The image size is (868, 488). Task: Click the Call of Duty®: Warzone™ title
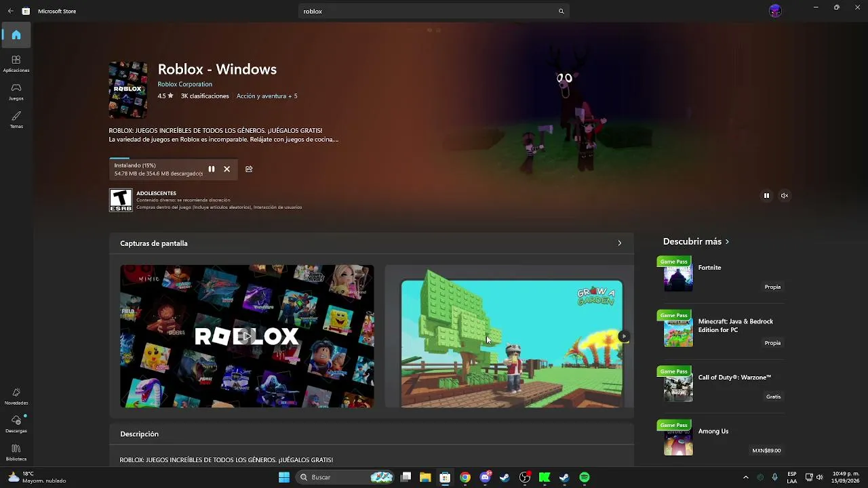(x=734, y=378)
